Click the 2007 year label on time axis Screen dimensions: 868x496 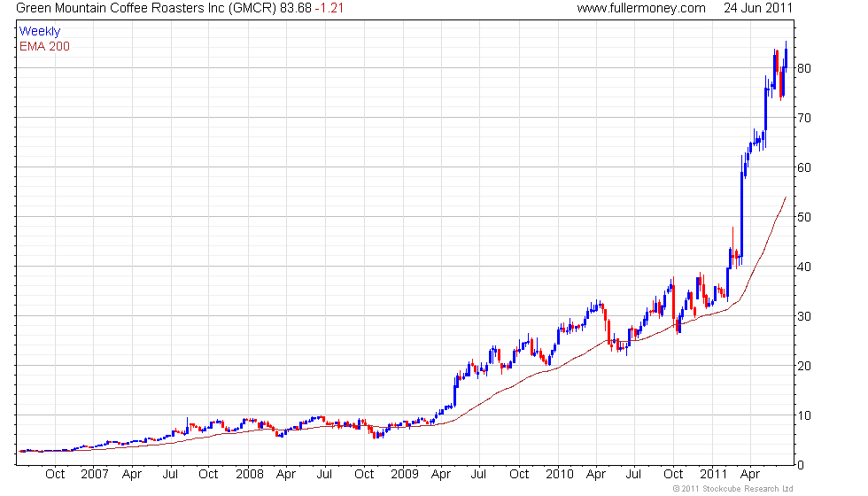[x=95, y=475]
